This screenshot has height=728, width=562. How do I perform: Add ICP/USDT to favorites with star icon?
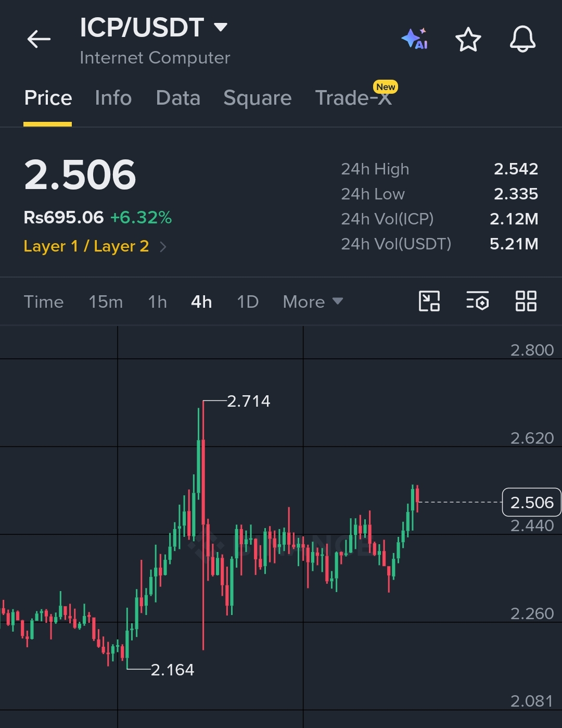[x=468, y=39]
